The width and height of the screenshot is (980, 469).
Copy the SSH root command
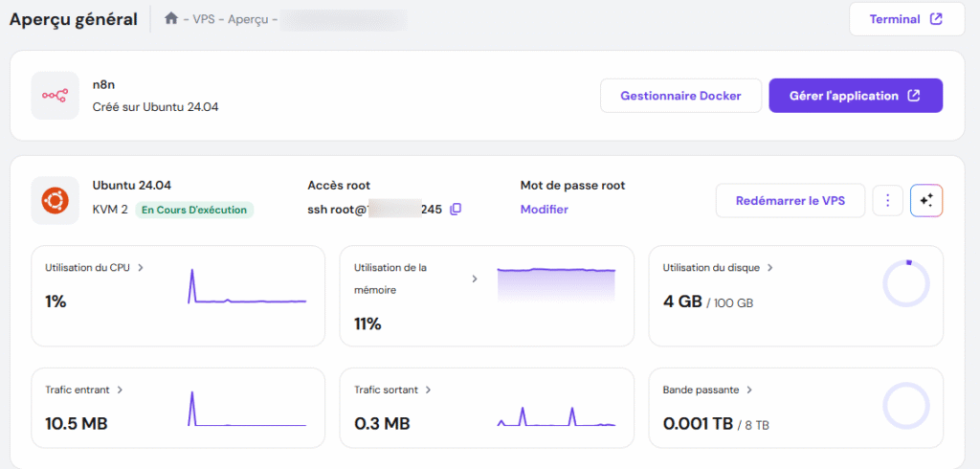[x=456, y=210]
